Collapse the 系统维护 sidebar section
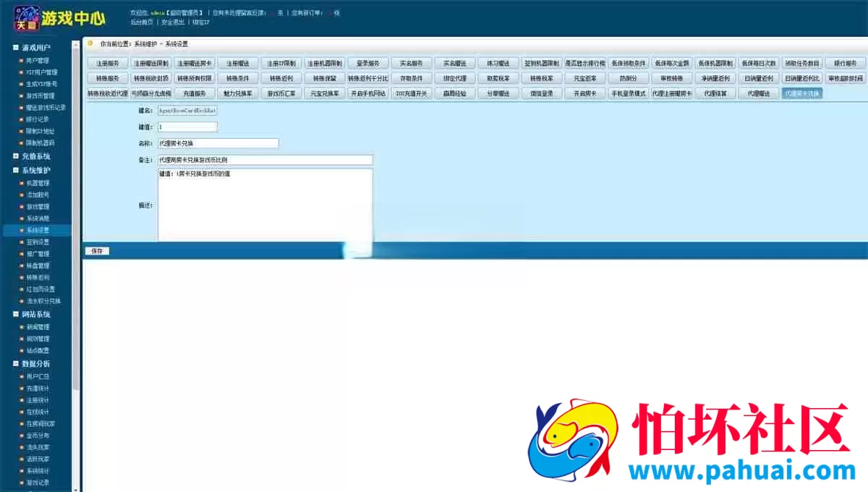This screenshot has width=868, height=492. click(x=16, y=170)
